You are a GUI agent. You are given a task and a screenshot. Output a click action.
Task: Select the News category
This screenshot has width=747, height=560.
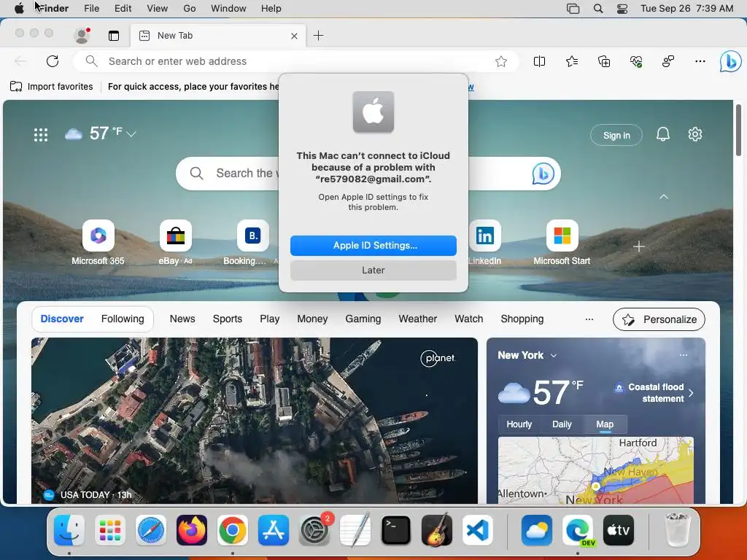tap(182, 319)
